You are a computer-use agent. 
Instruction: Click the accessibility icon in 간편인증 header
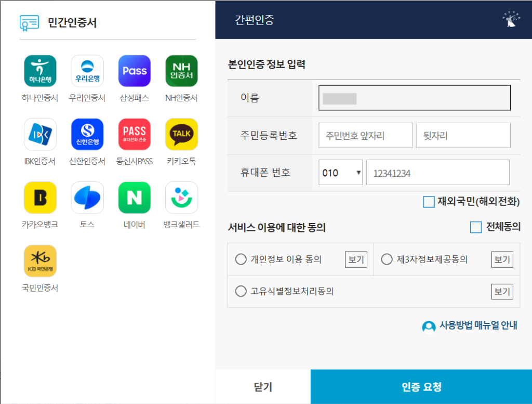tap(511, 19)
